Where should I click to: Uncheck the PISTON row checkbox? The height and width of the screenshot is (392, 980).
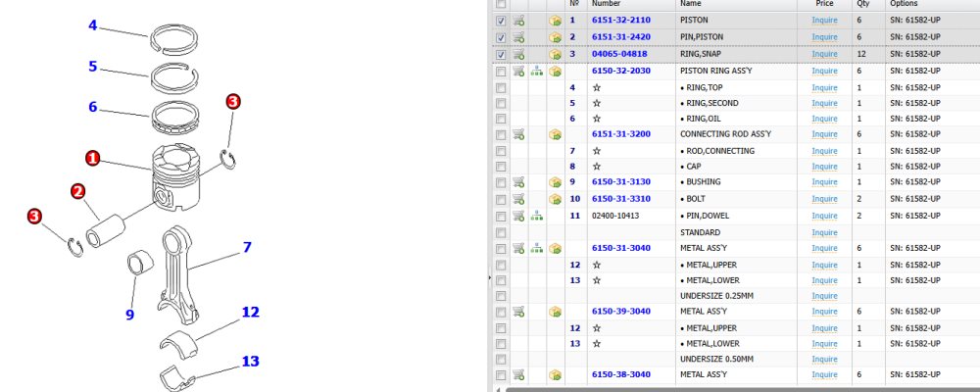[501, 21]
